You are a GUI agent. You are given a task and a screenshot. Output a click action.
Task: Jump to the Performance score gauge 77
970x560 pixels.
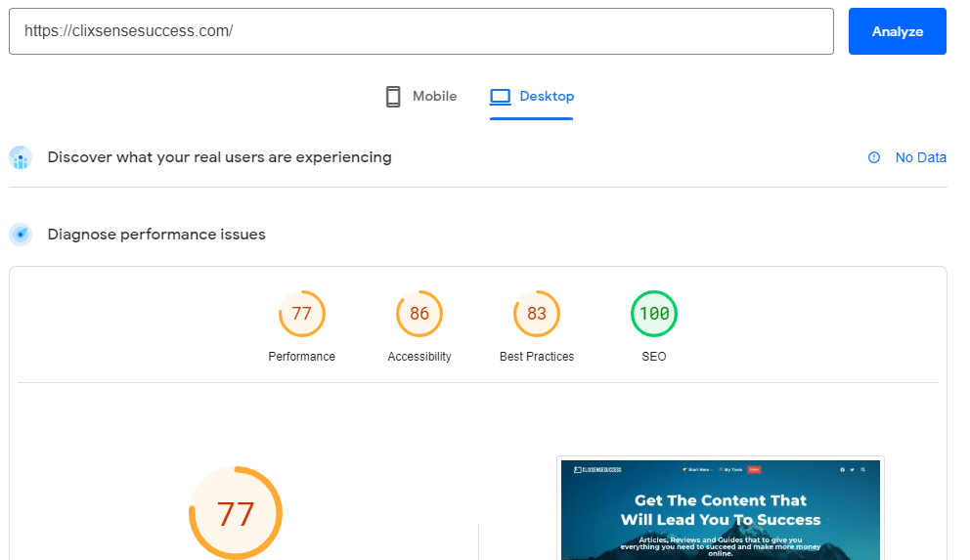(302, 314)
